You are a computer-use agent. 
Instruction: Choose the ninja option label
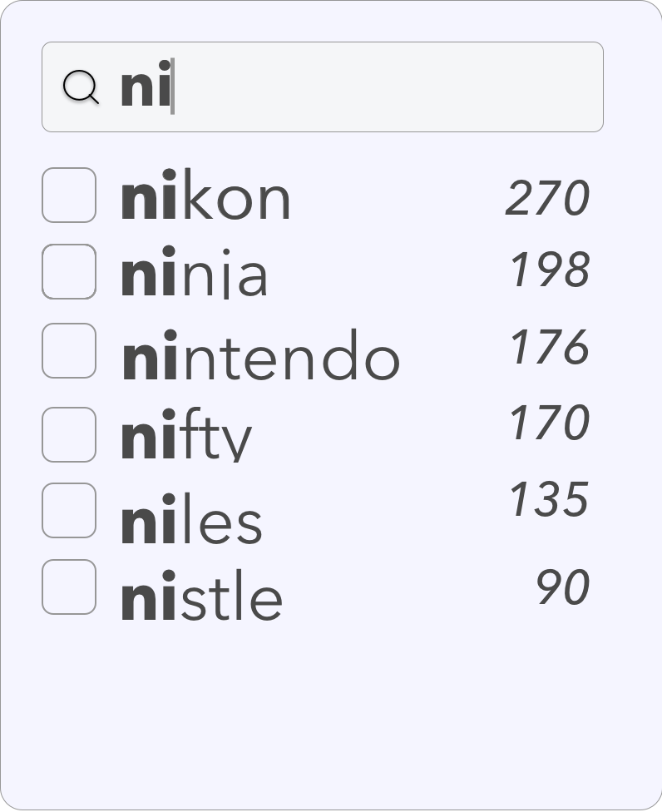195,275
